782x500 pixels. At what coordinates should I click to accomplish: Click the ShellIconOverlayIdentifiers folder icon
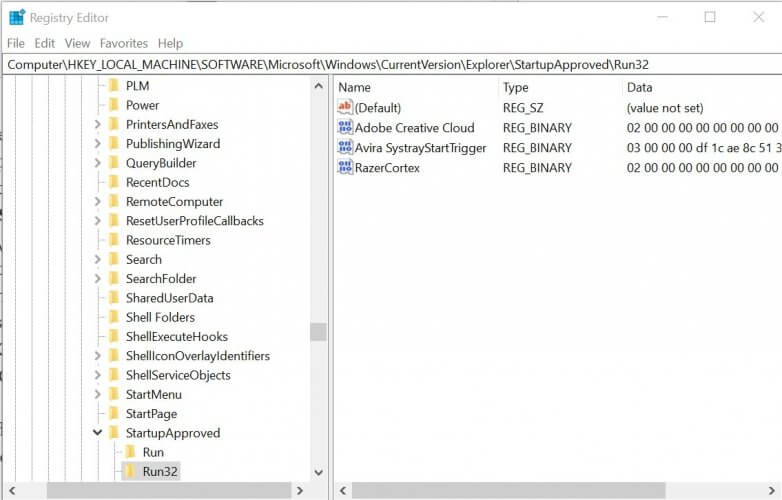coord(114,355)
